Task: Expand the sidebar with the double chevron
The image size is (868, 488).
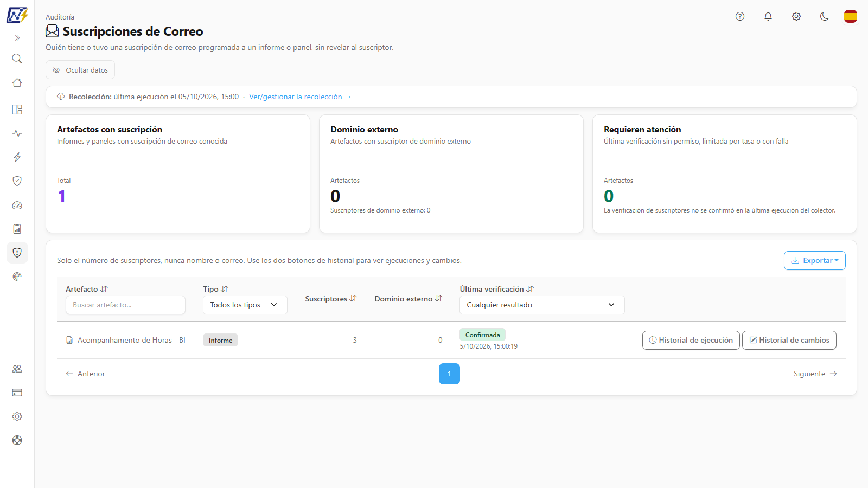Action: (17, 38)
